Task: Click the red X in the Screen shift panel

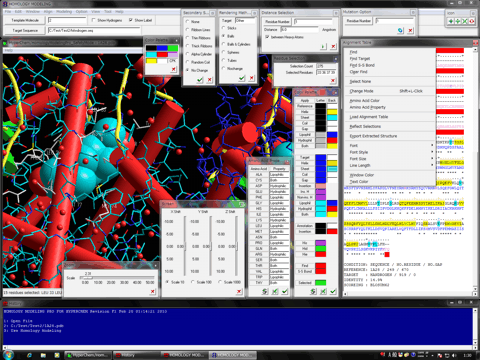Action: click(239, 292)
